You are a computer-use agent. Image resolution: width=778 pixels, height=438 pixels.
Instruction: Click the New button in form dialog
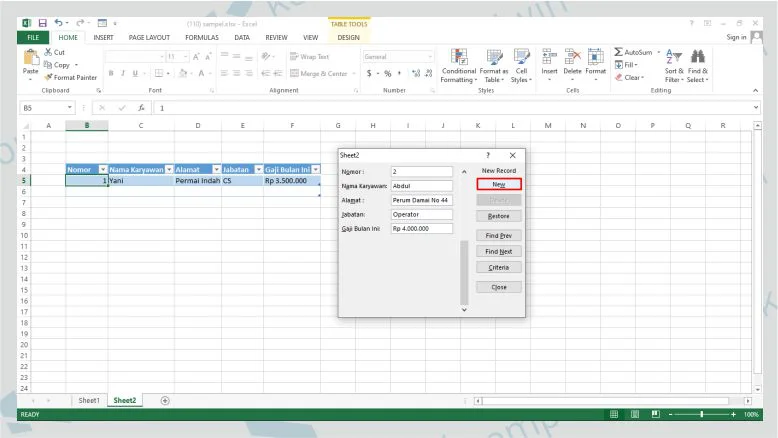[x=498, y=185]
